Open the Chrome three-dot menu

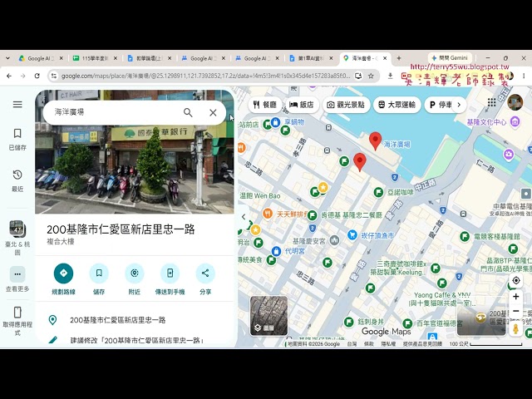pos(524,76)
